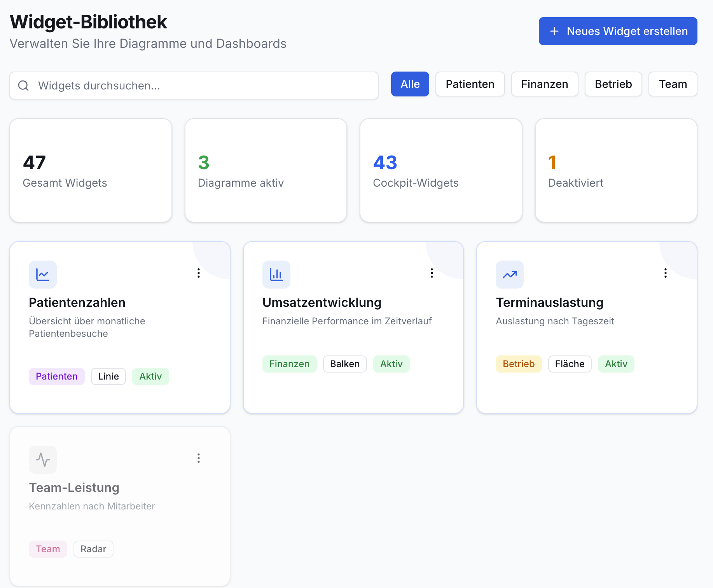
Task: Click the Aktiv badge on Patientenzahlen card
Action: point(150,376)
